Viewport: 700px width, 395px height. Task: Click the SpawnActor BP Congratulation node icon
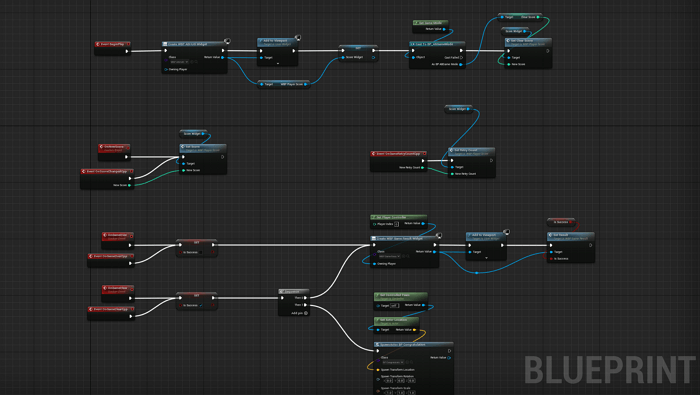coord(377,345)
